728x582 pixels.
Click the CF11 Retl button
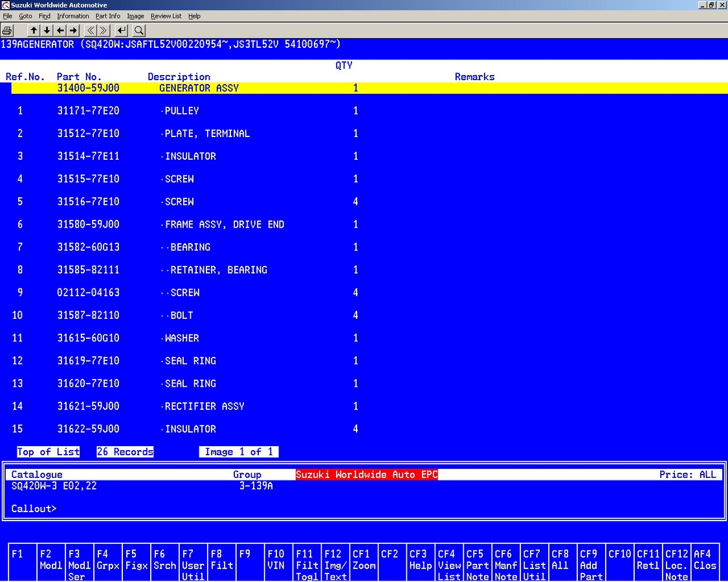click(x=648, y=562)
